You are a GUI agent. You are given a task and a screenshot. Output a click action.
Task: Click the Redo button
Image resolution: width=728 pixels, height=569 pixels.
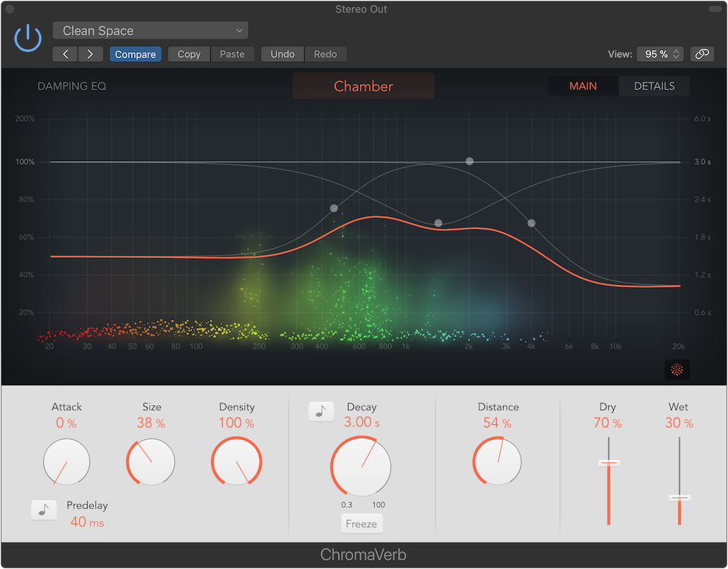coord(325,54)
